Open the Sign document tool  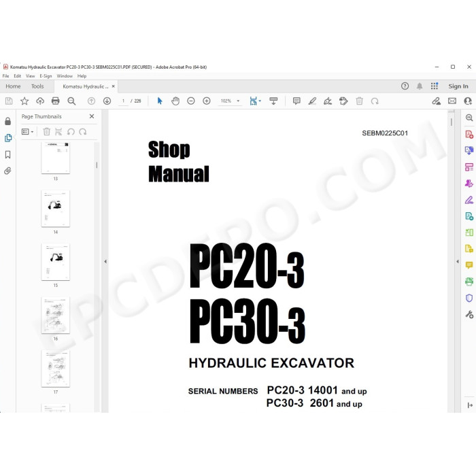328,101
